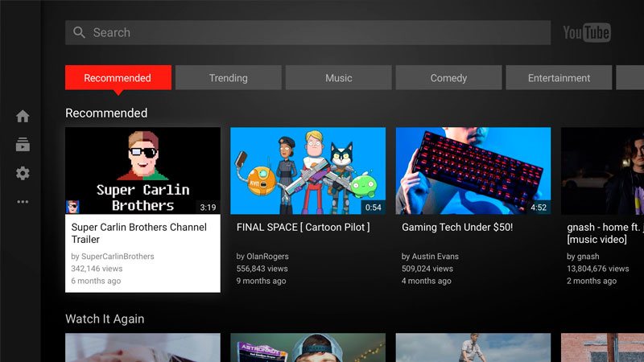Click '509,024 views' text
Viewport: 644px width, 362px height.
tap(427, 269)
